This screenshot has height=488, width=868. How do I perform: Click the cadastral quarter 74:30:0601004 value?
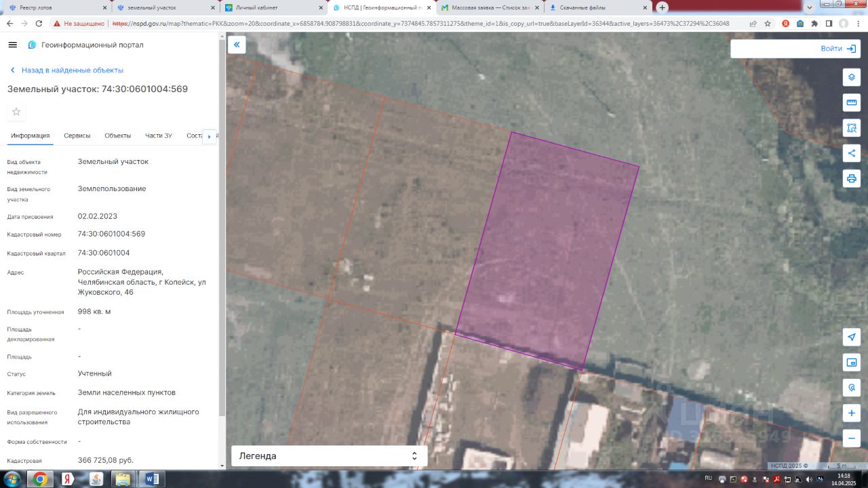pyautogui.click(x=104, y=253)
